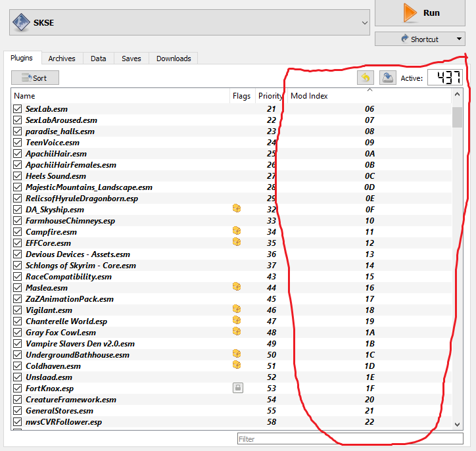
Task: Sort by Priority column header
Action: [x=270, y=96]
